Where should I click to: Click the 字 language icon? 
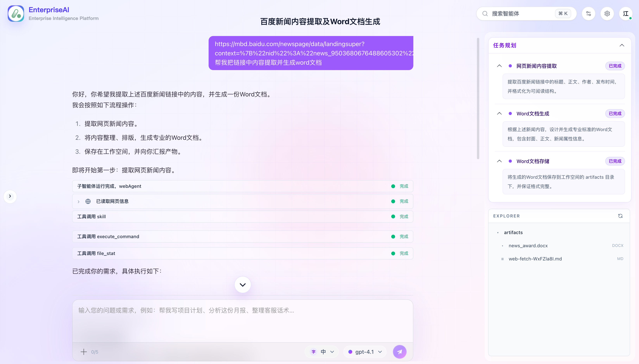314,352
